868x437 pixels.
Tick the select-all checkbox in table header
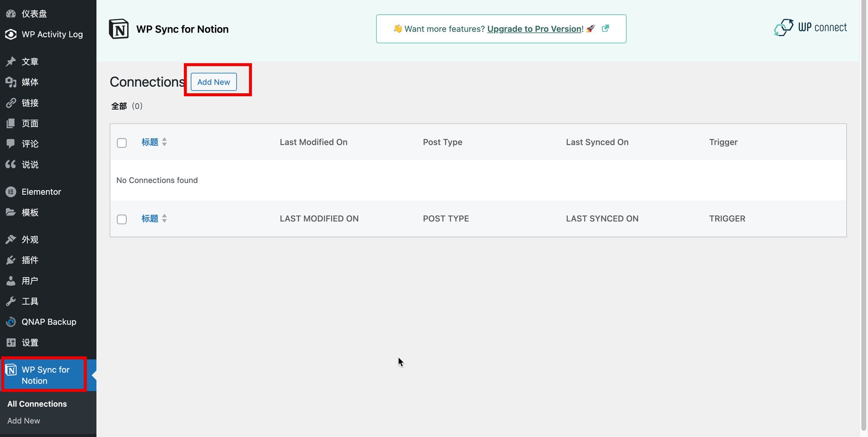pos(122,143)
